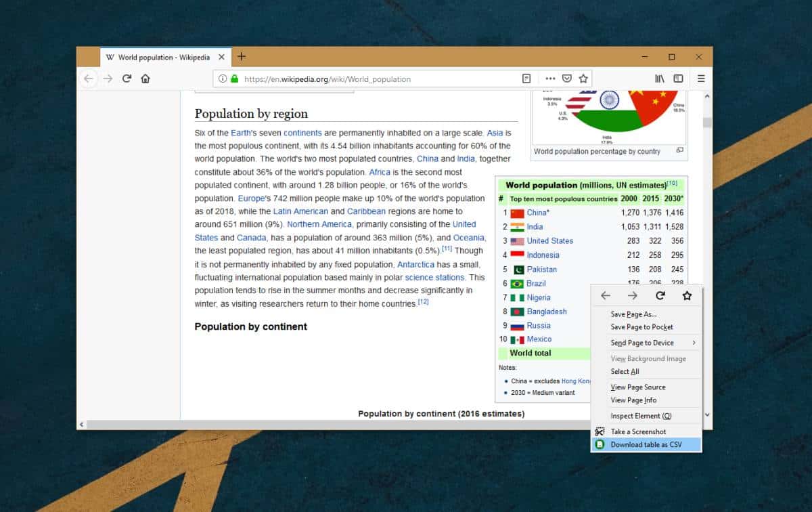Open the Firefox home page button

coord(145,79)
